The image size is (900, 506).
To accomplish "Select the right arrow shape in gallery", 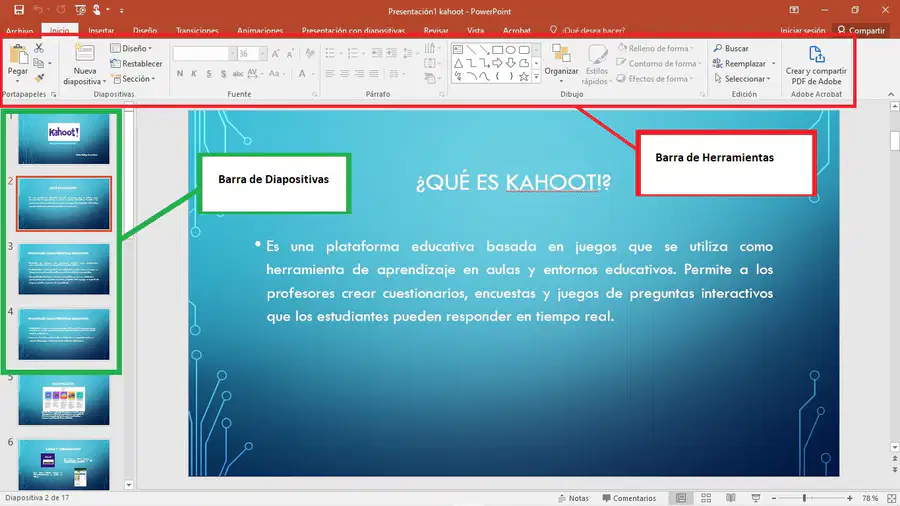I will pos(497,63).
